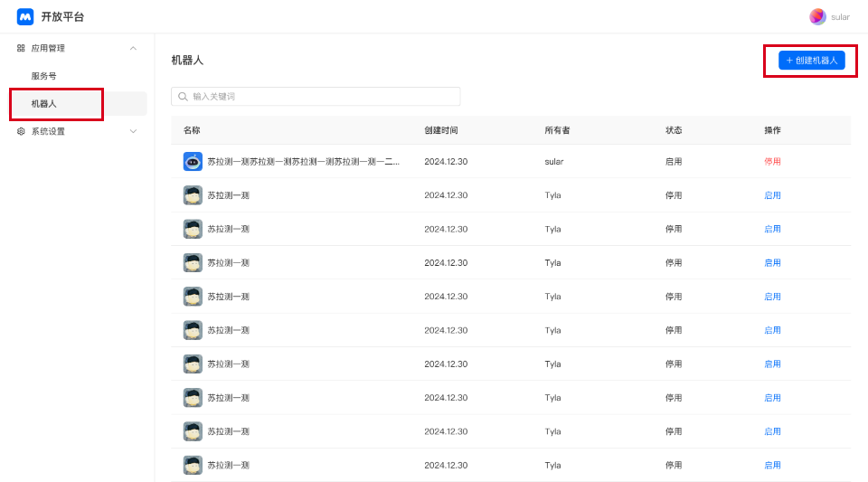Expand the 系统设置 menu
This screenshot has width=868, height=482.
click(x=49, y=131)
